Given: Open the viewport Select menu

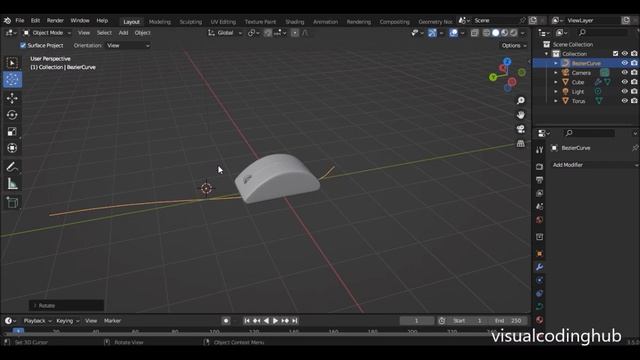Looking at the screenshot, I should [x=104, y=33].
